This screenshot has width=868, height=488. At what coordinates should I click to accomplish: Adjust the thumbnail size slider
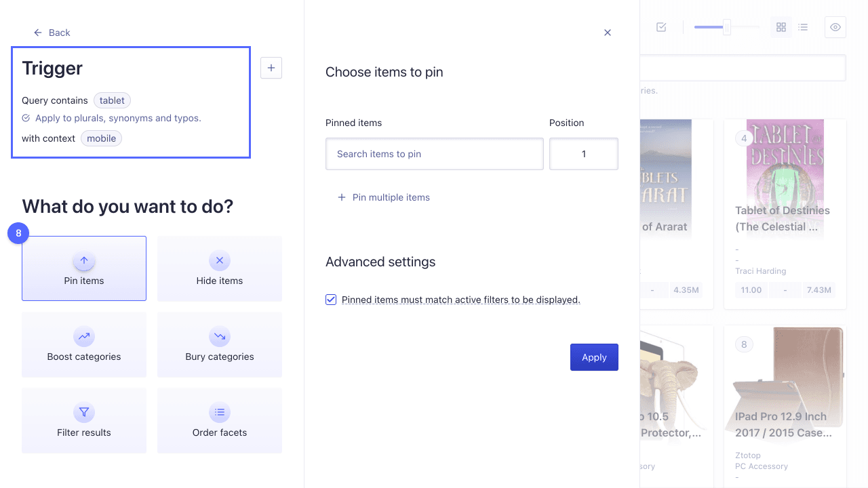(x=726, y=27)
